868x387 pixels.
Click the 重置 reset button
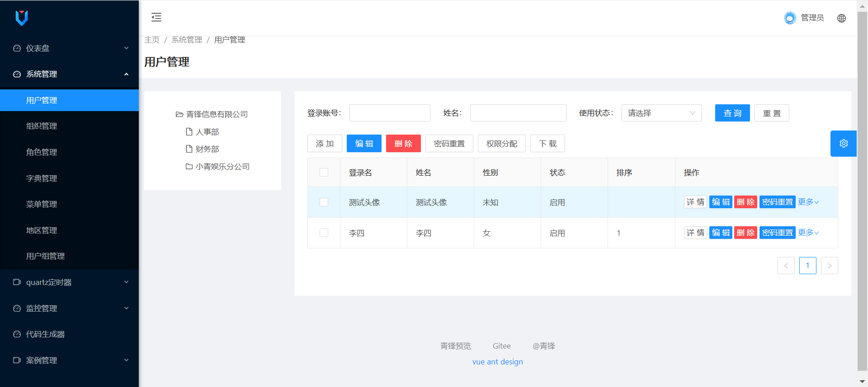pos(772,113)
